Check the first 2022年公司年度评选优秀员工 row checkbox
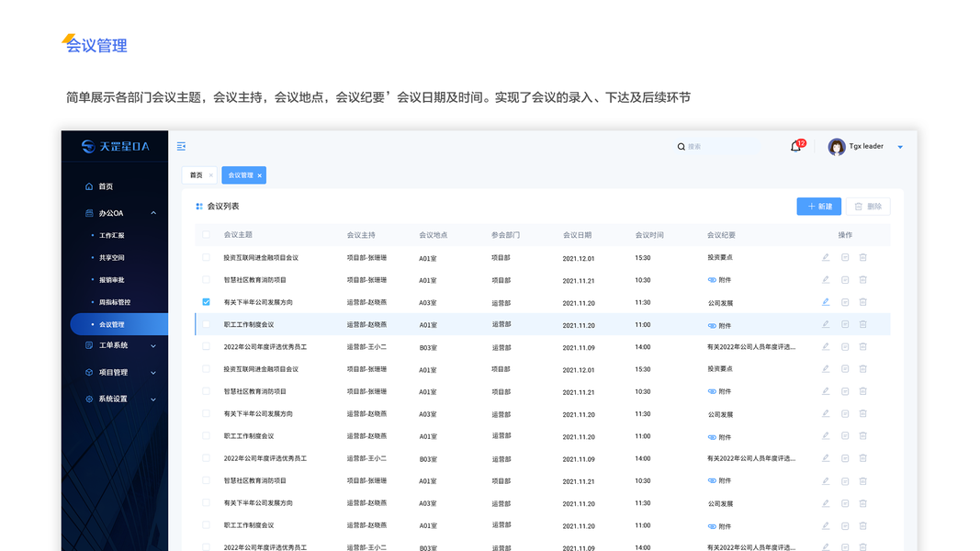 [207, 347]
